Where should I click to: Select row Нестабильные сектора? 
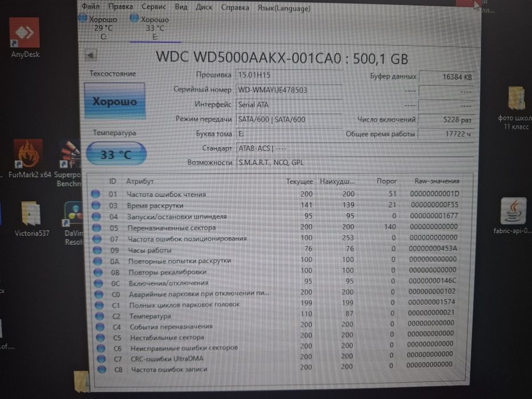(275, 336)
